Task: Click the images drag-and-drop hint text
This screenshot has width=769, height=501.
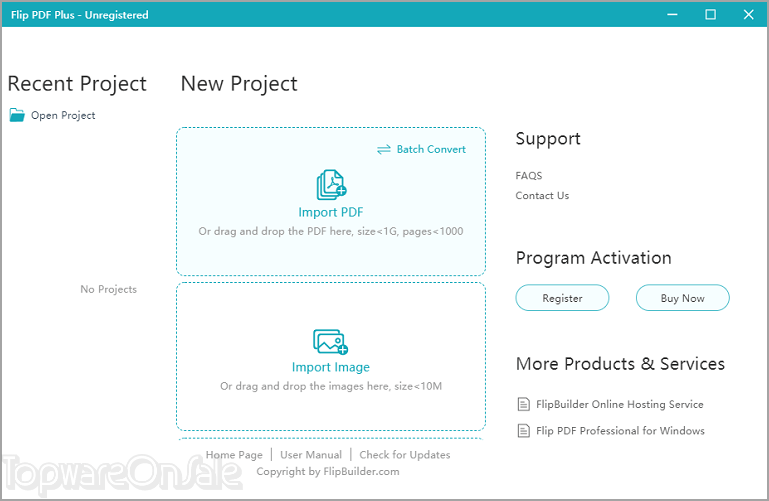Action: (x=331, y=386)
